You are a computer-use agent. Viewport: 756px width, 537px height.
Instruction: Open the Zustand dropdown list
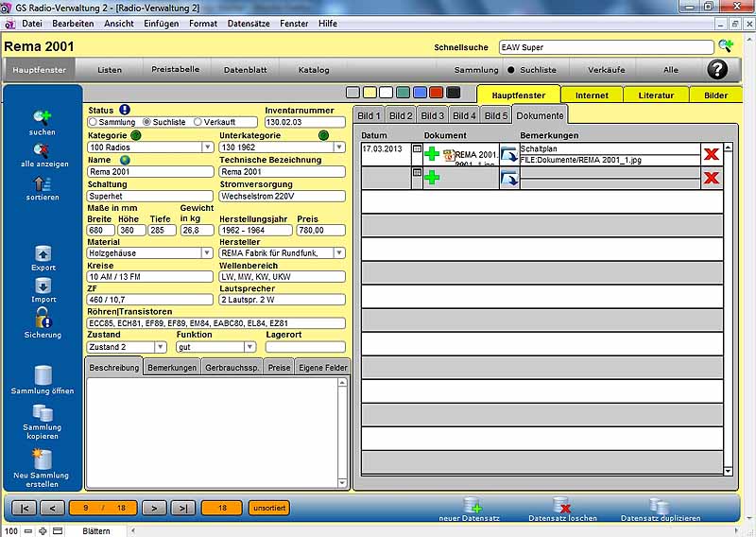tap(160, 348)
